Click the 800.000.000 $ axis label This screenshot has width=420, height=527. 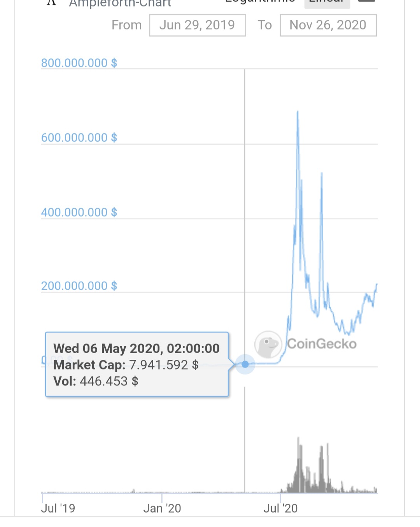tap(79, 63)
